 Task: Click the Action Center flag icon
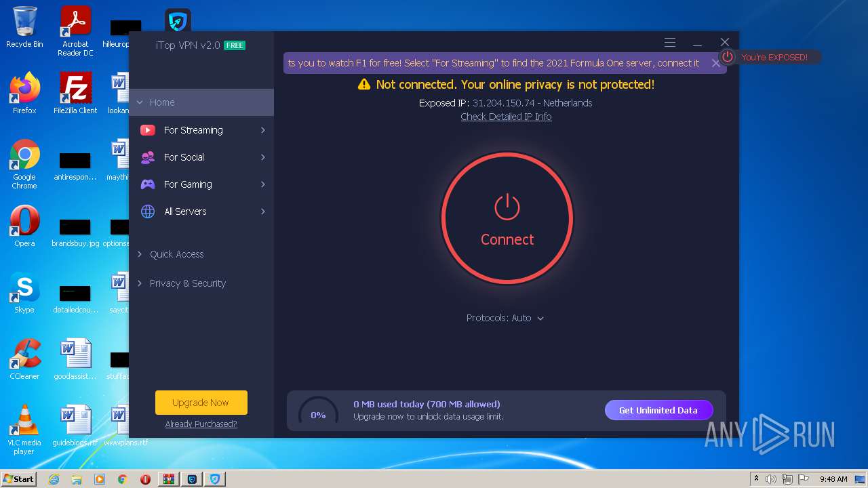click(804, 479)
